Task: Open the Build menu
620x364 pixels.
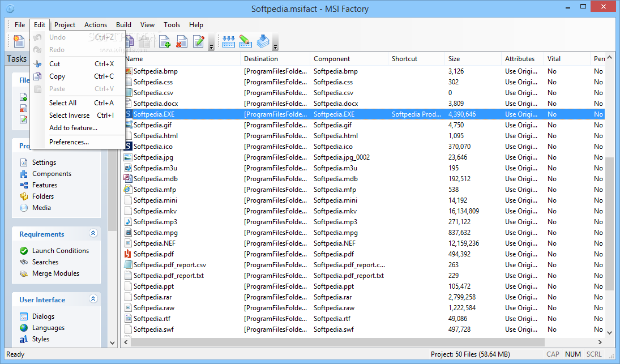Action: [124, 24]
